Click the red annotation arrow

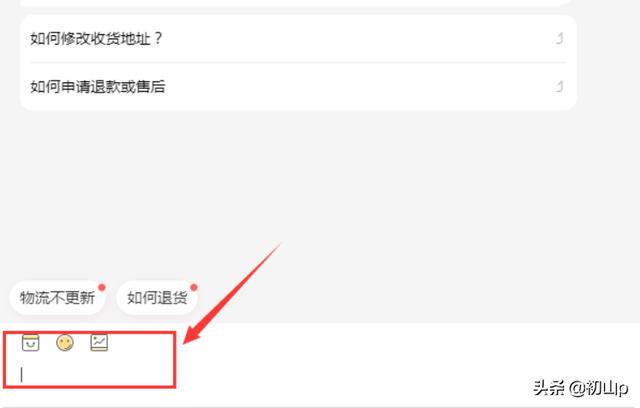pyautogui.click(x=233, y=293)
